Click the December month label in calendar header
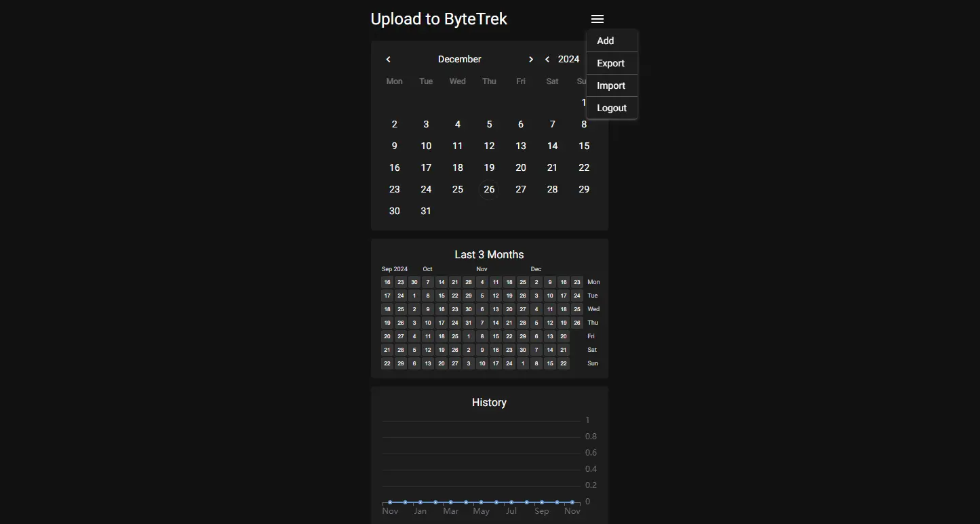Screen dimensions: 980x524 pos(459,60)
